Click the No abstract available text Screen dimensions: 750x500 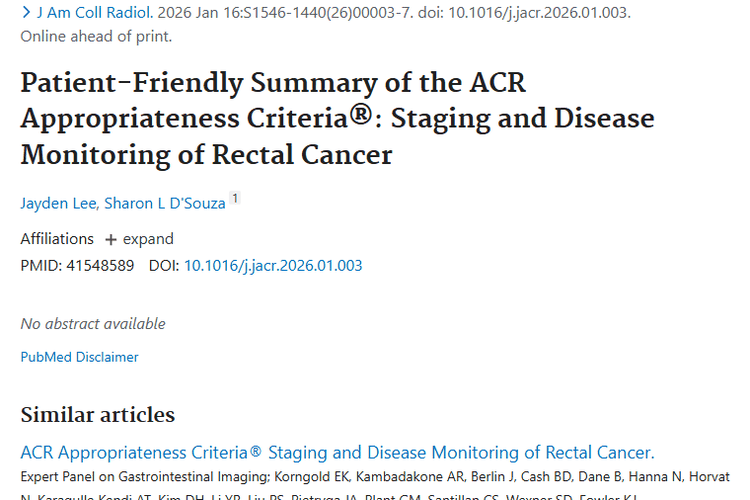point(93,324)
